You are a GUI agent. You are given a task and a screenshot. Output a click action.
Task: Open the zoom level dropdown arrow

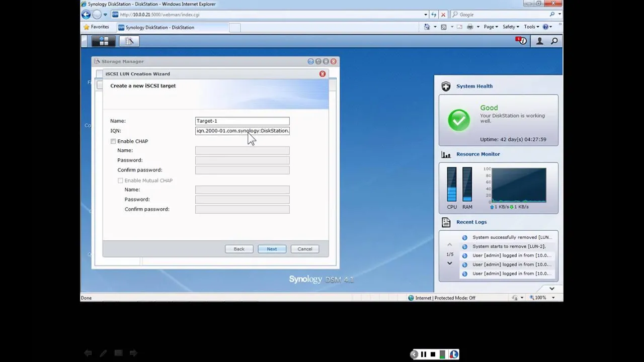click(553, 298)
